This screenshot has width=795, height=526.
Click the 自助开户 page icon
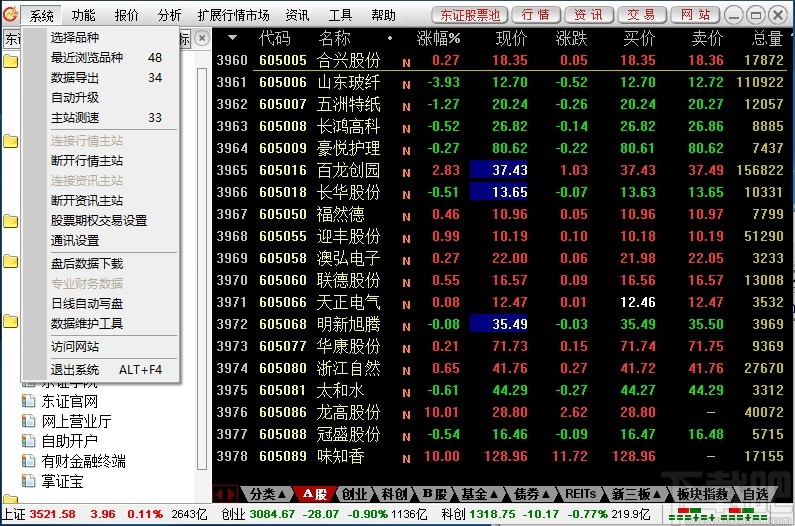(28, 441)
